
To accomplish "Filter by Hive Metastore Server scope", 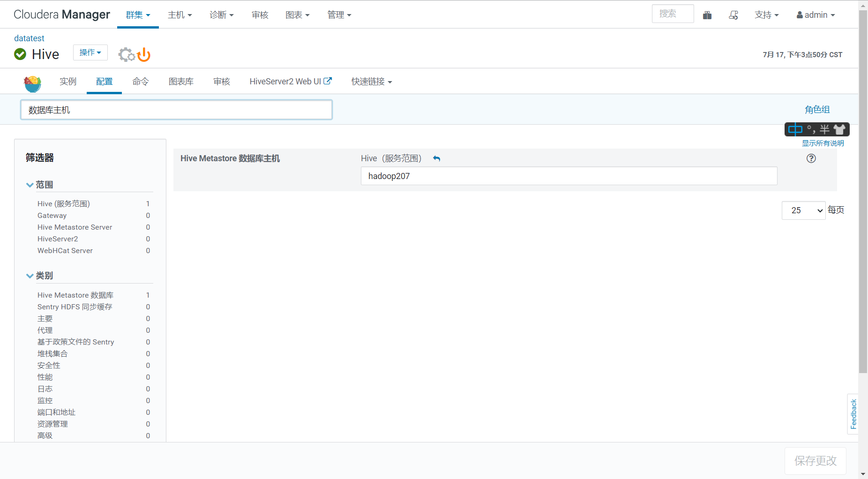I will click(75, 227).
